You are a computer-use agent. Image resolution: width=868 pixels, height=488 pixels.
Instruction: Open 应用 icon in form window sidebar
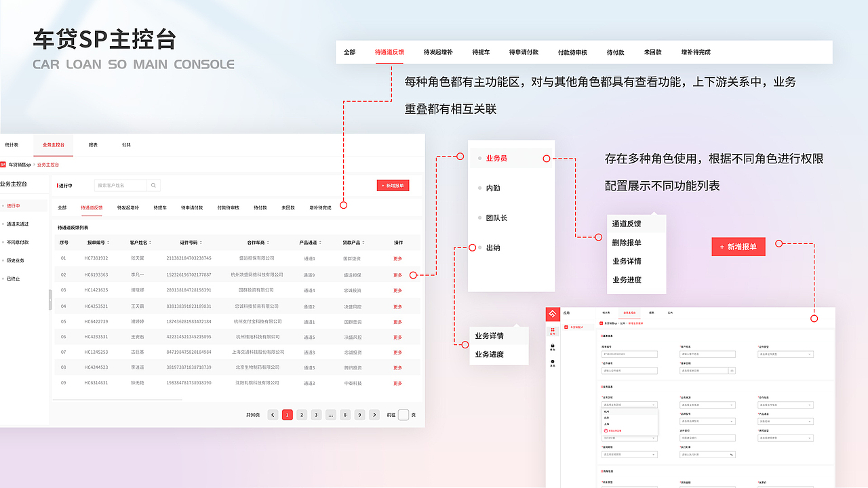tap(553, 331)
